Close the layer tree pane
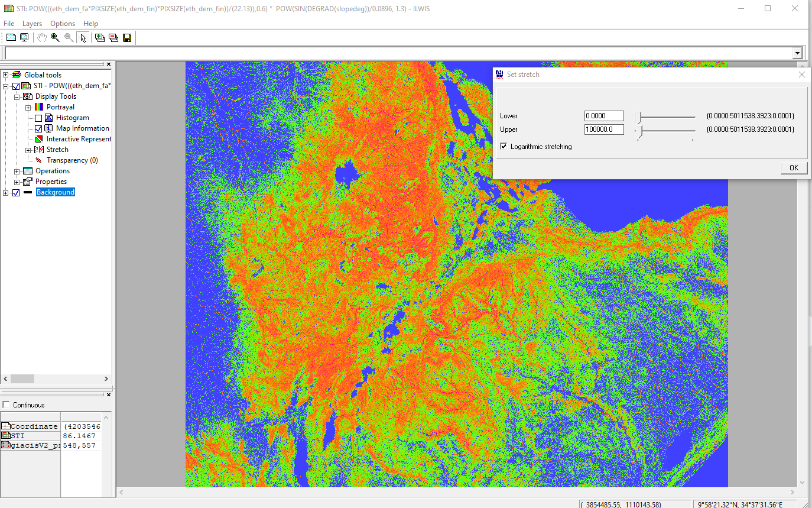Viewport: 812px width, 508px height. pos(109,64)
